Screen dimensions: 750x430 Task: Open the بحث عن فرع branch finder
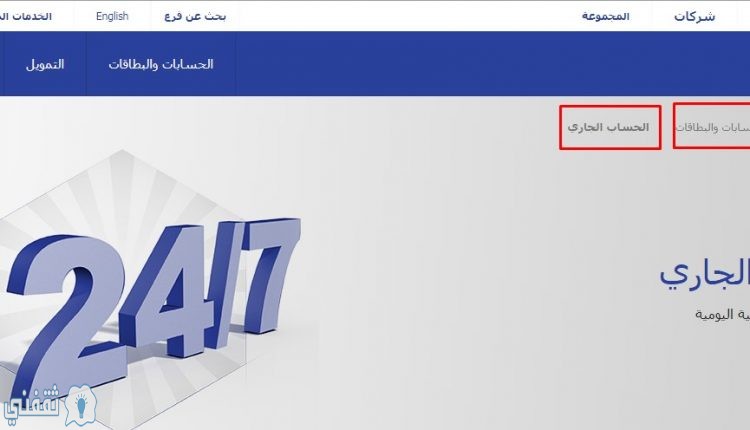195,16
